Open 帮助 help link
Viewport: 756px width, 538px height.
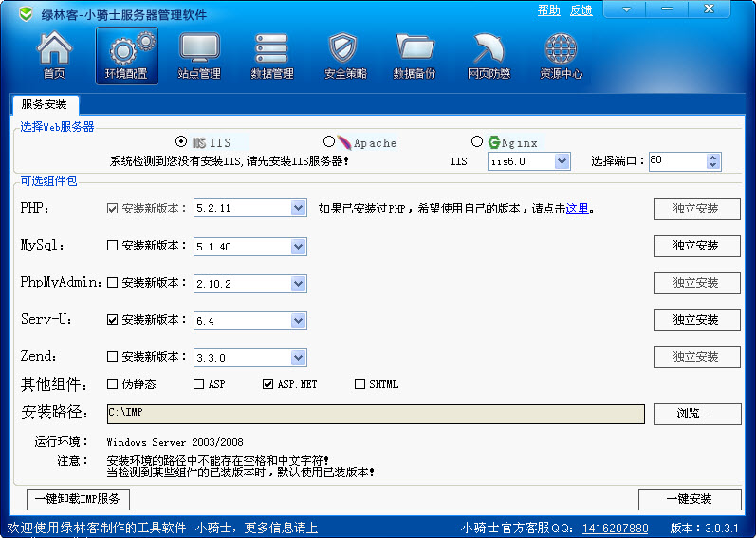(x=548, y=10)
